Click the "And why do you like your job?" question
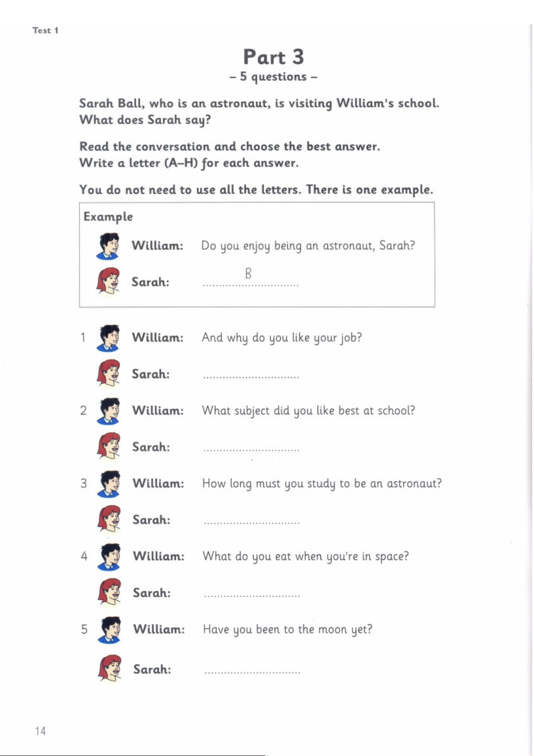 coord(282,337)
